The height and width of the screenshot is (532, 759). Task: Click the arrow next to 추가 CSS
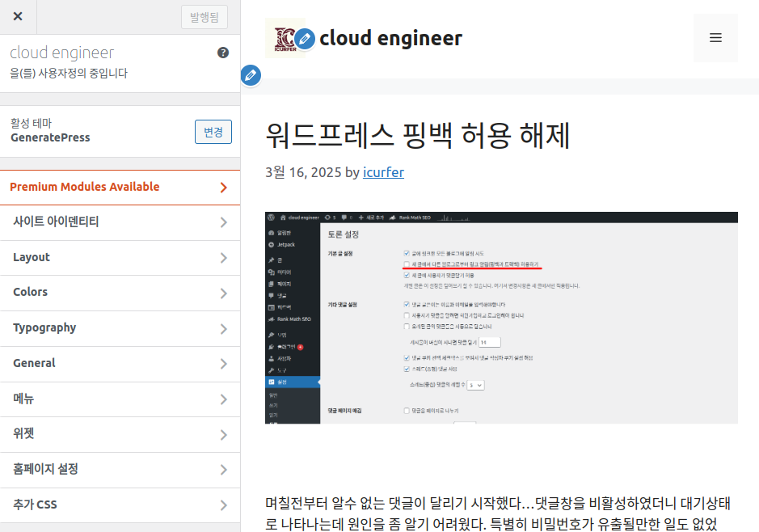tap(223, 505)
